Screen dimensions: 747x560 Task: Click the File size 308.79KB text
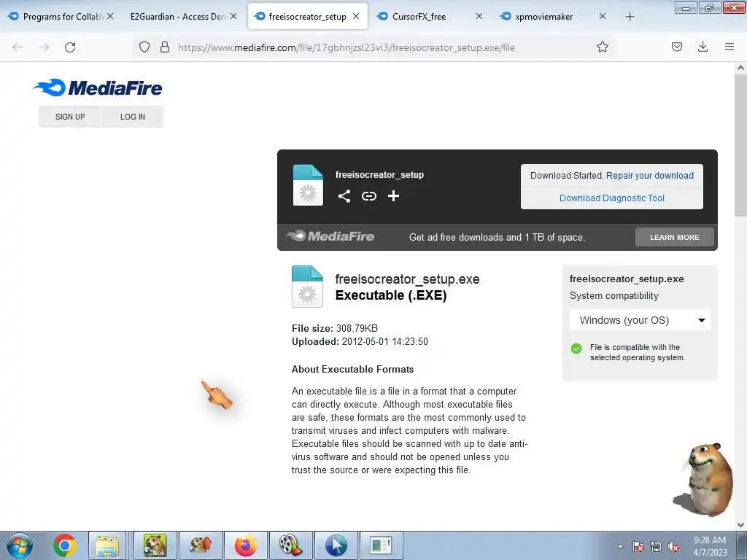pyautogui.click(x=334, y=328)
